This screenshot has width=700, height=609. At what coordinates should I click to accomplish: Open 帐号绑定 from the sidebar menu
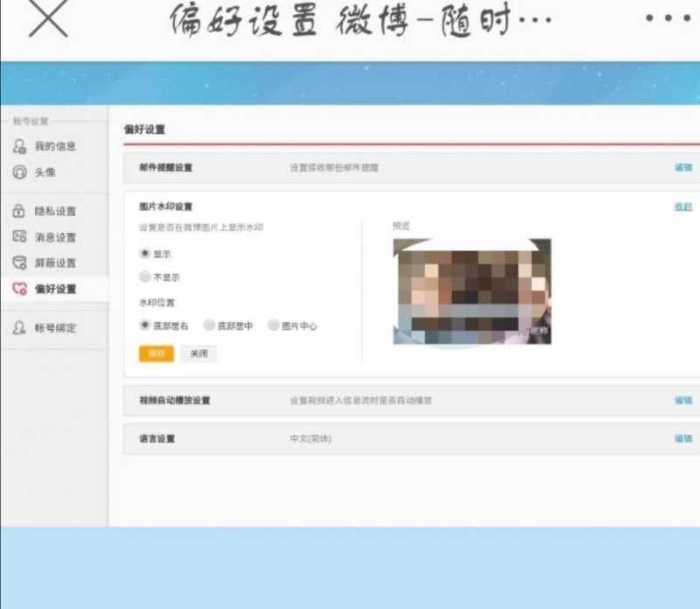pos(54,328)
